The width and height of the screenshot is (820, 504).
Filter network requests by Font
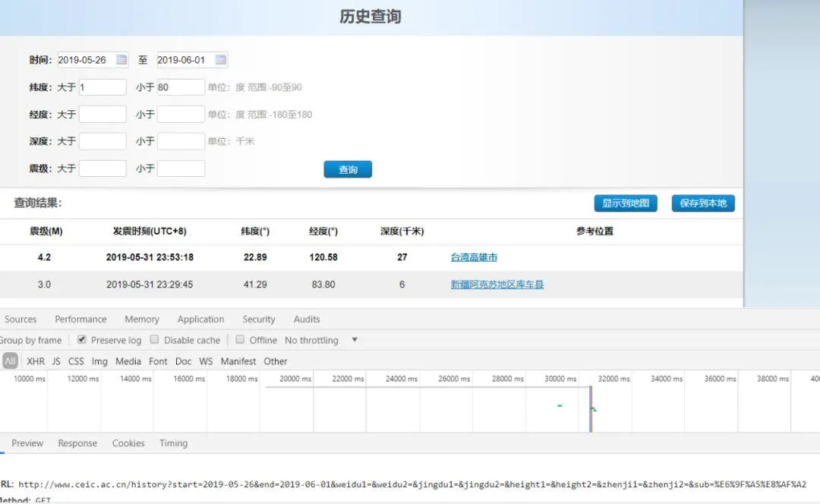[158, 361]
